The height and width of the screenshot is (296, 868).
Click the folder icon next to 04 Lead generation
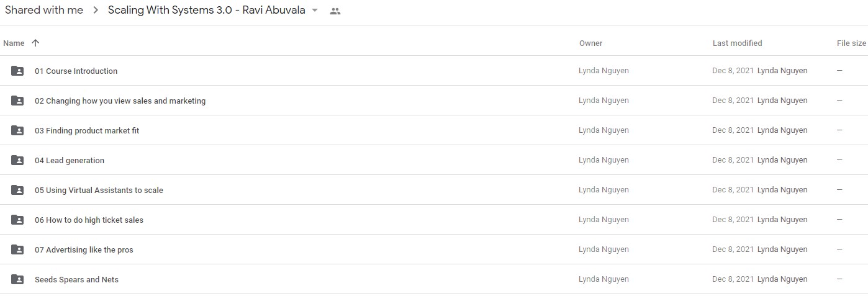pyautogui.click(x=17, y=160)
